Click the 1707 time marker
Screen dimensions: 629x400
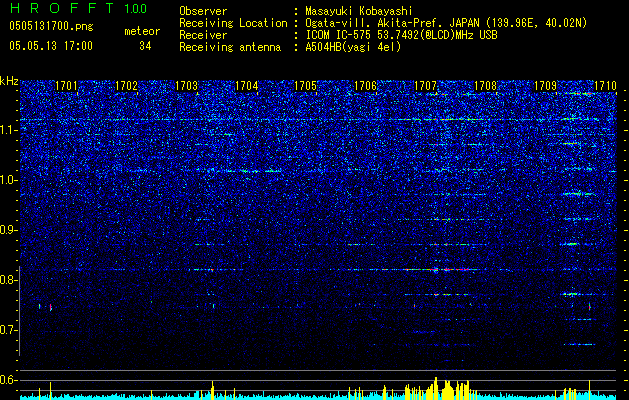tap(425, 86)
